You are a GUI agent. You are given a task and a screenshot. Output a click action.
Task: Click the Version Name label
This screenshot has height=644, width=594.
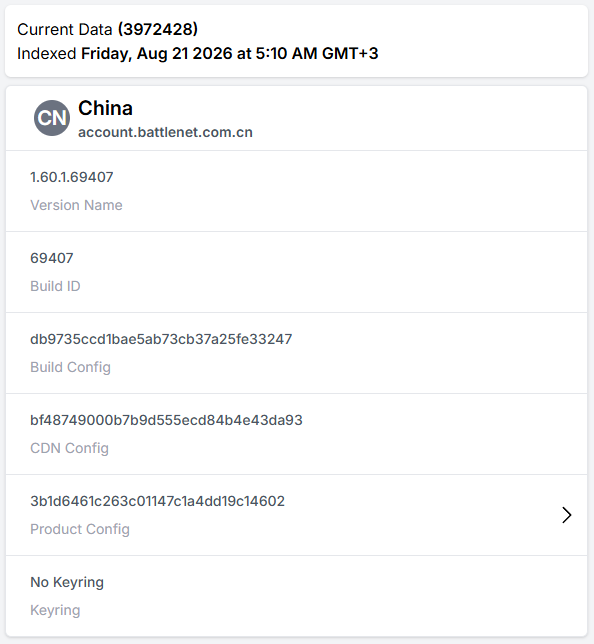click(76, 205)
